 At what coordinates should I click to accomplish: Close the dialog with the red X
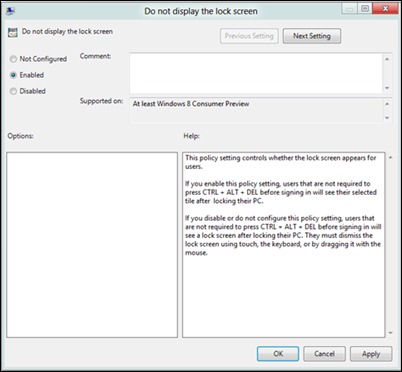click(x=385, y=9)
